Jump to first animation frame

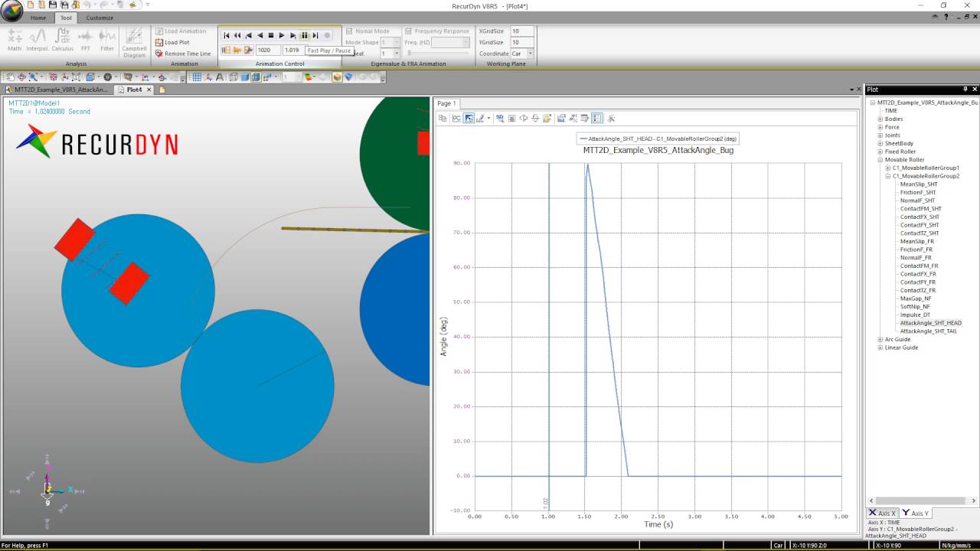pyautogui.click(x=227, y=35)
